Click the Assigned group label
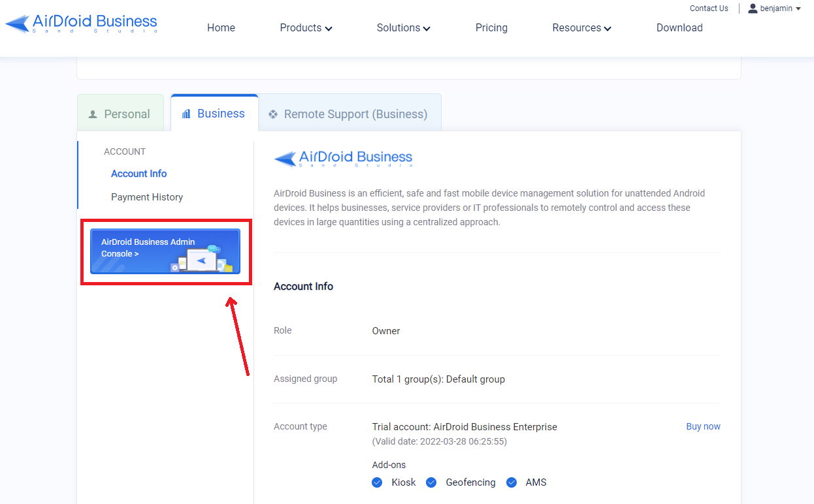 coord(306,379)
